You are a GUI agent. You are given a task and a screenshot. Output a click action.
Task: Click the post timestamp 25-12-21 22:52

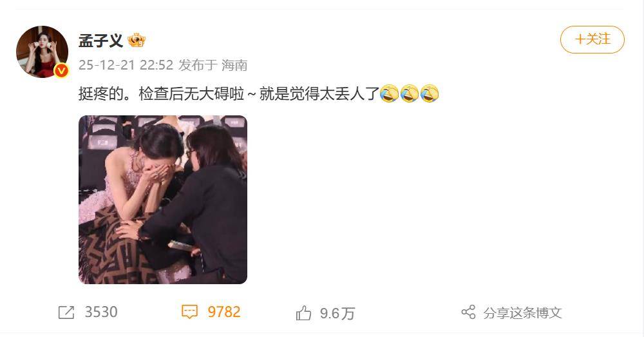coord(126,65)
